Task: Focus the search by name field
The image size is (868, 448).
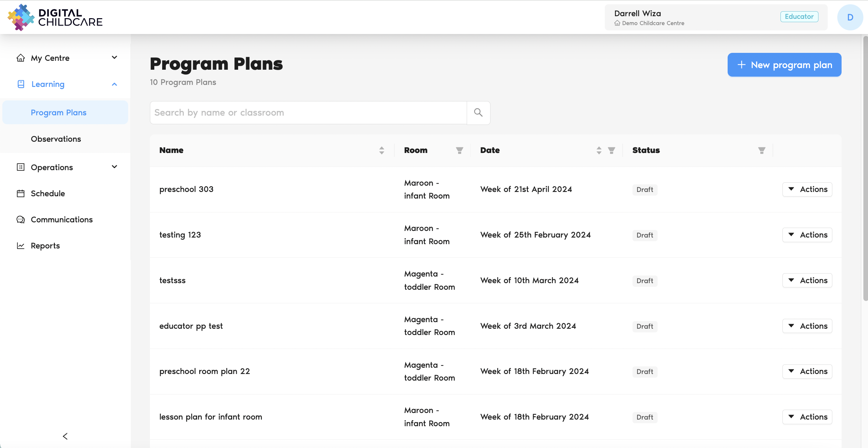Action: pos(308,113)
